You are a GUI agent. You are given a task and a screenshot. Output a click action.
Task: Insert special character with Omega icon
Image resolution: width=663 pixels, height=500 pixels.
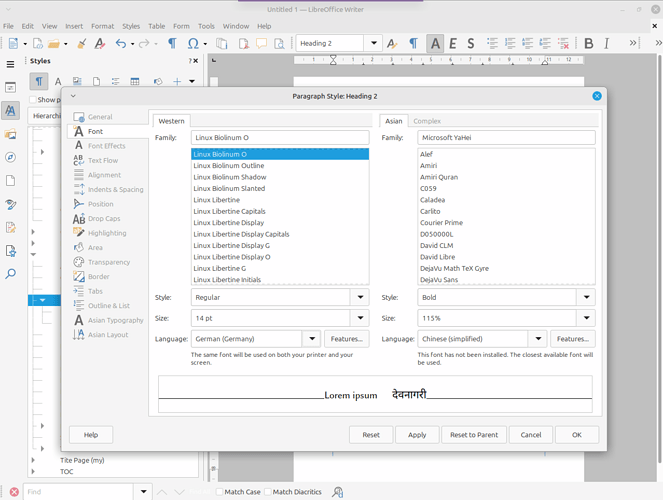click(193, 44)
